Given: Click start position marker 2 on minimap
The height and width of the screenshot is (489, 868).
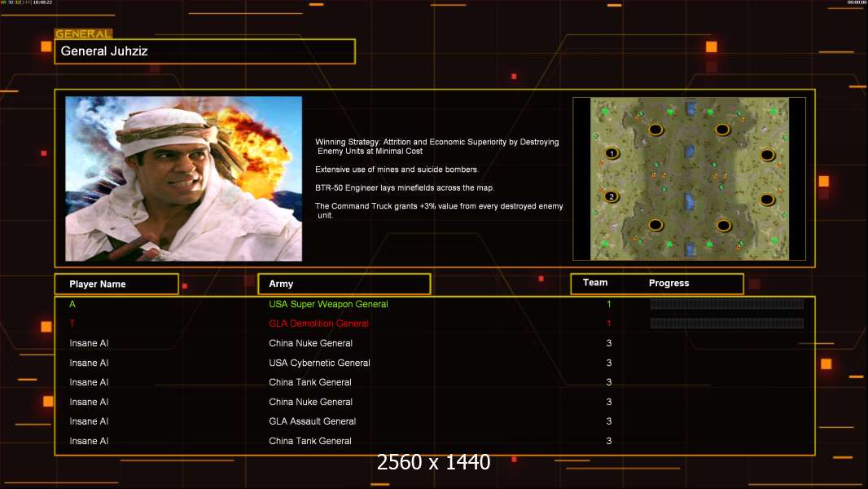Looking at the screenshot, I should (x=612, y=196).
